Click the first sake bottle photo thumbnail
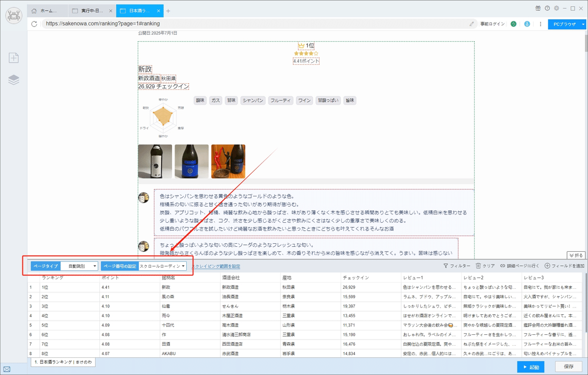Viewport: 588px width, 375px height. [155, 161]
